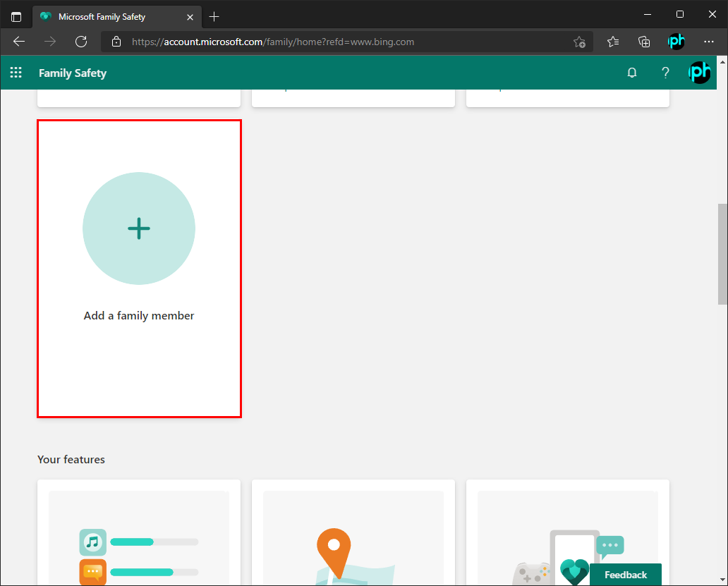Screen dimensions: 728x586
Task: Open the devices and gaming feature card
Action: pos(568,532)
